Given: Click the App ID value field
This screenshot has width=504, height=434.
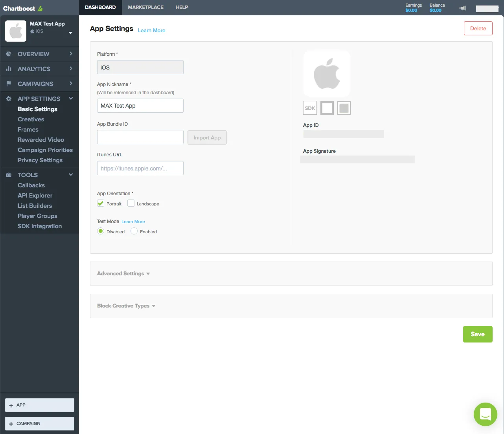Looking at the screenshot, I should (x=344, y=134).
